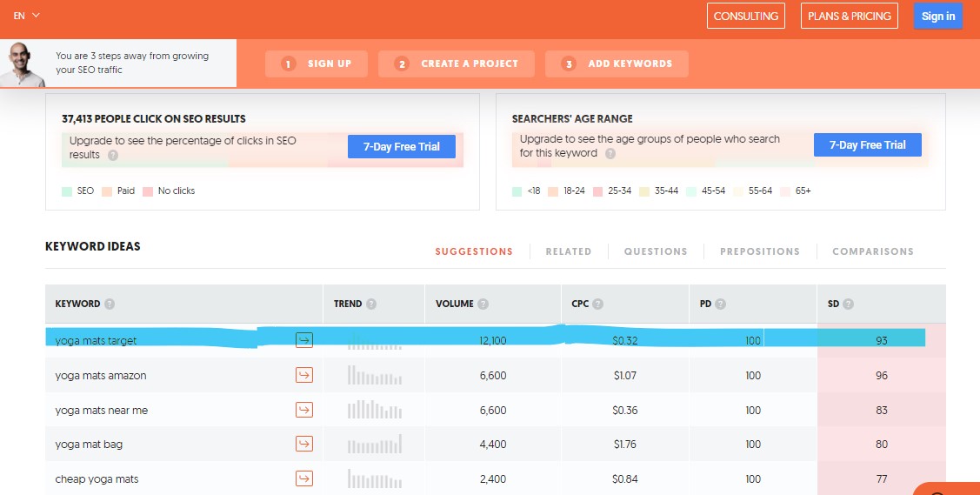The height and width of the screenshot is (495, 980).
Task: Click SD value 83
Action: pyautogui.click(x=881, y=411)
